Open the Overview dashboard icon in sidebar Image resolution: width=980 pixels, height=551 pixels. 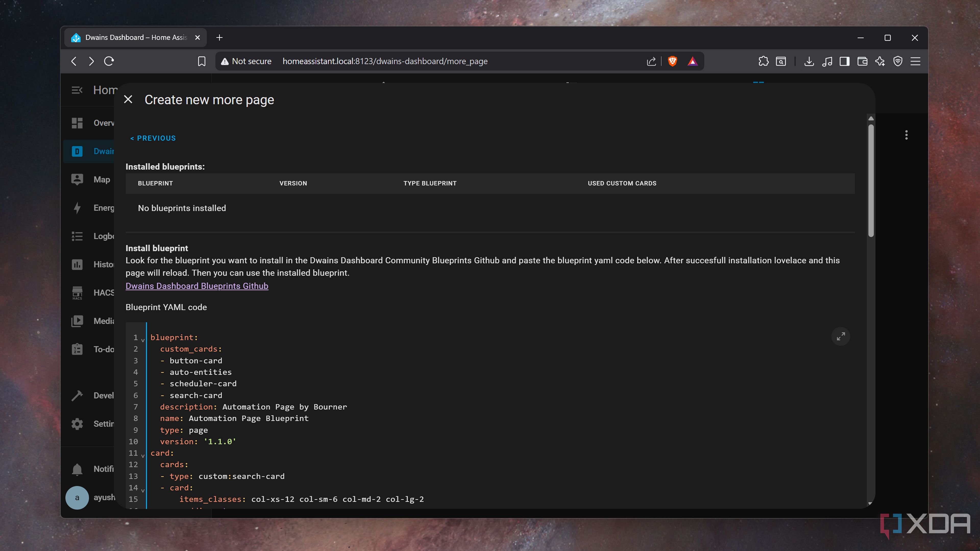click(x=77, y=123)
